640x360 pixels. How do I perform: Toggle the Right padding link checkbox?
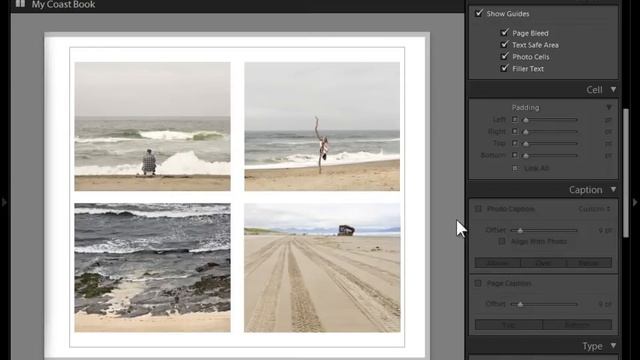click(x=515, y=131)
